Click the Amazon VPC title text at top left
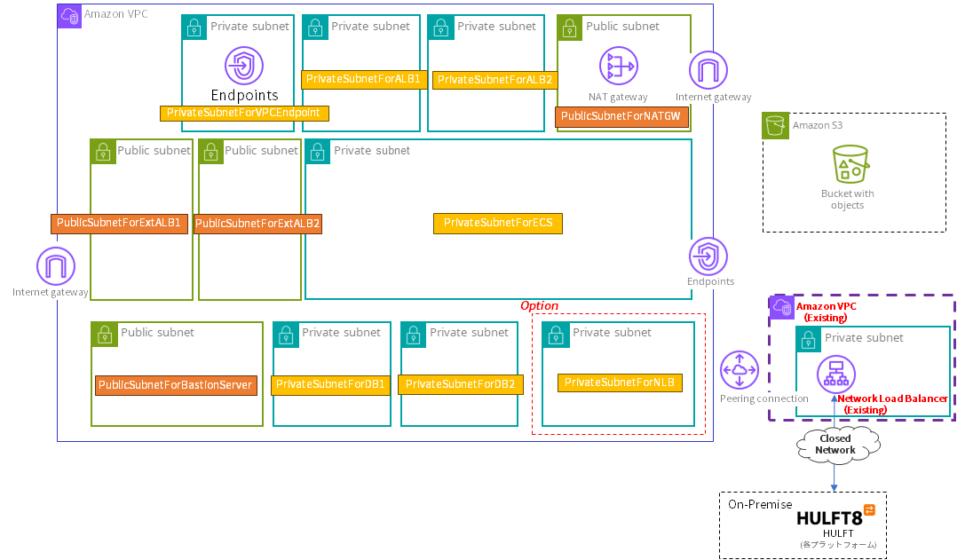Image resolution: width=973 pixels, height=560 pixels. coord(116,13)
